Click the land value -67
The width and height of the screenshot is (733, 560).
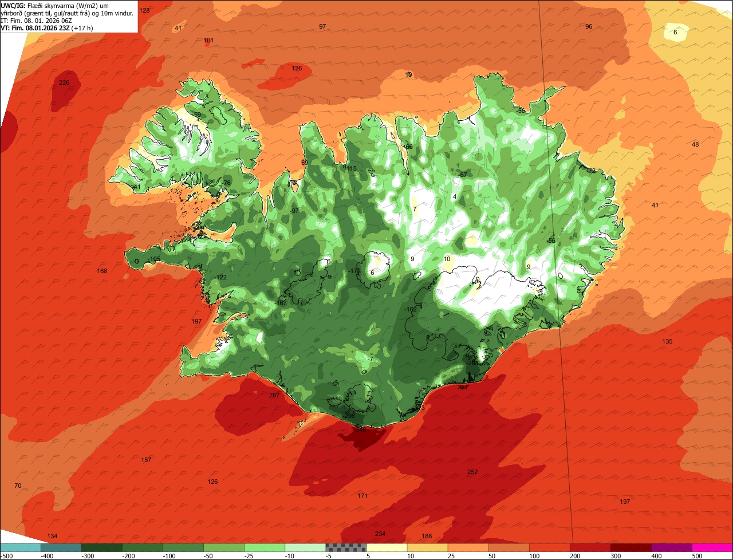point(463,175)
